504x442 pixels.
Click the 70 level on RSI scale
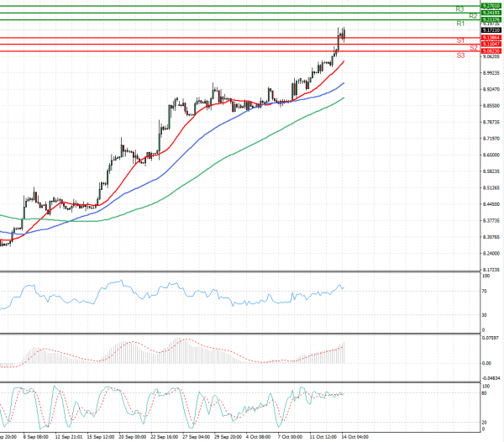(485, 291)
